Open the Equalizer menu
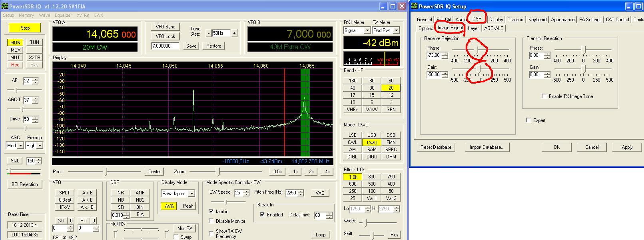 click(63, 15)
